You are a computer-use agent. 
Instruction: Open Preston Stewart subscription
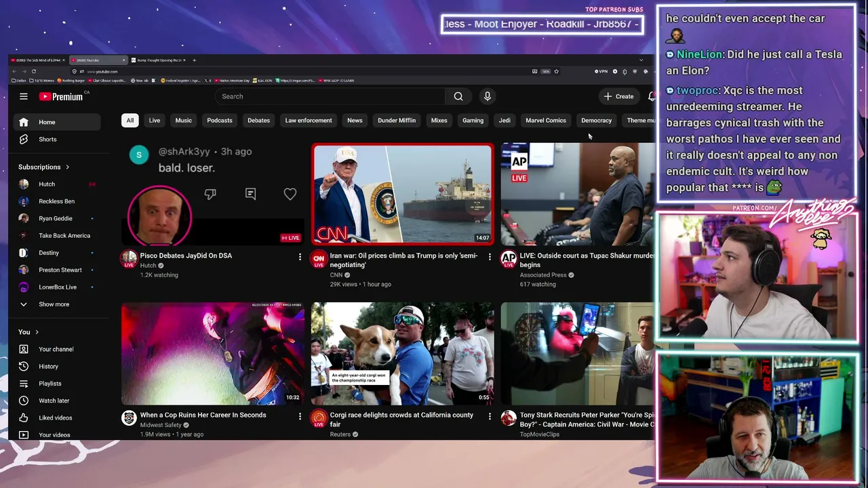[x=57, y=270]
